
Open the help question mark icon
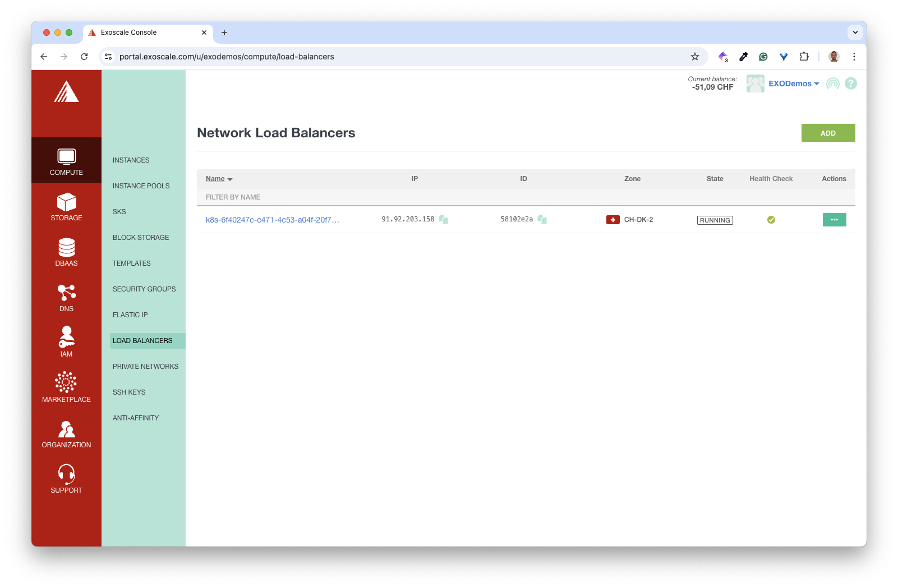(x=851, y=83)
